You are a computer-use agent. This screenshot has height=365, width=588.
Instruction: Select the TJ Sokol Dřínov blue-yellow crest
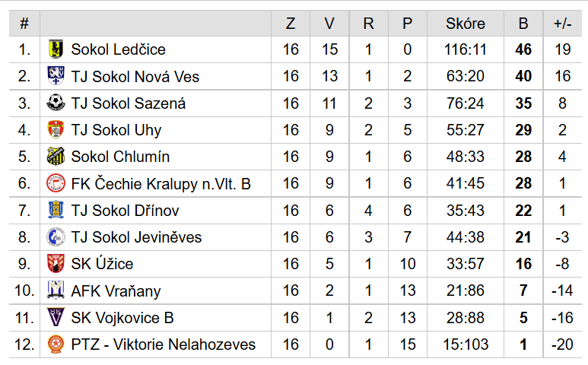[x=56, y=210]
